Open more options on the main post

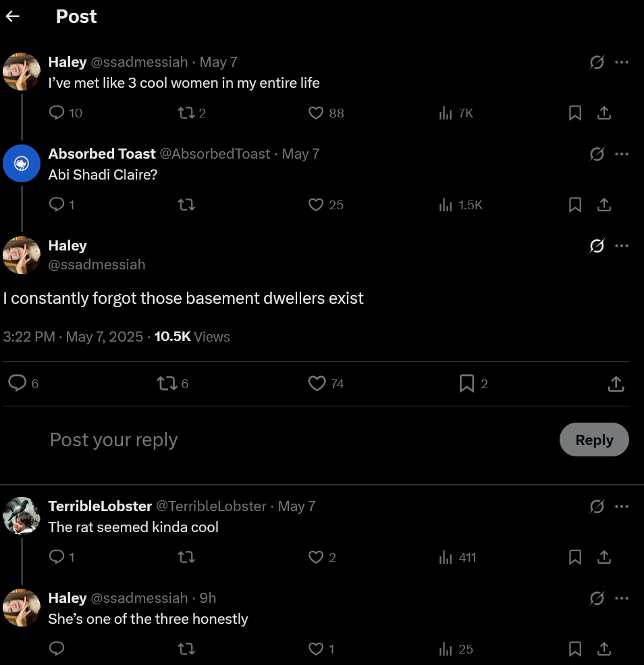coord(622,246)
